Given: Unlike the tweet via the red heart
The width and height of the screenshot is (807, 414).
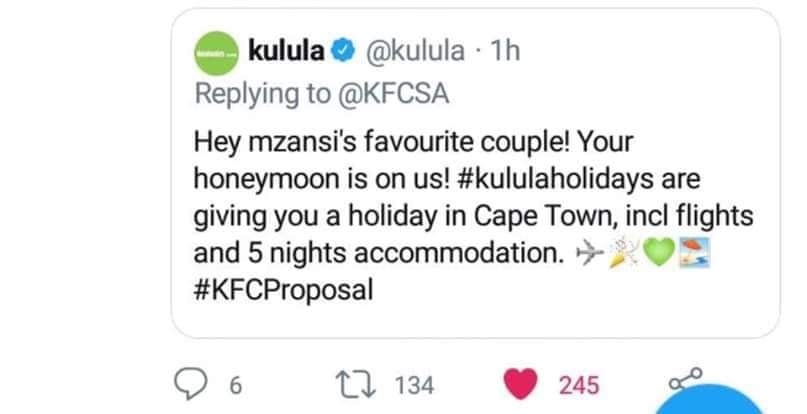Looking at the screenshot, I should [x=525, y=385].
